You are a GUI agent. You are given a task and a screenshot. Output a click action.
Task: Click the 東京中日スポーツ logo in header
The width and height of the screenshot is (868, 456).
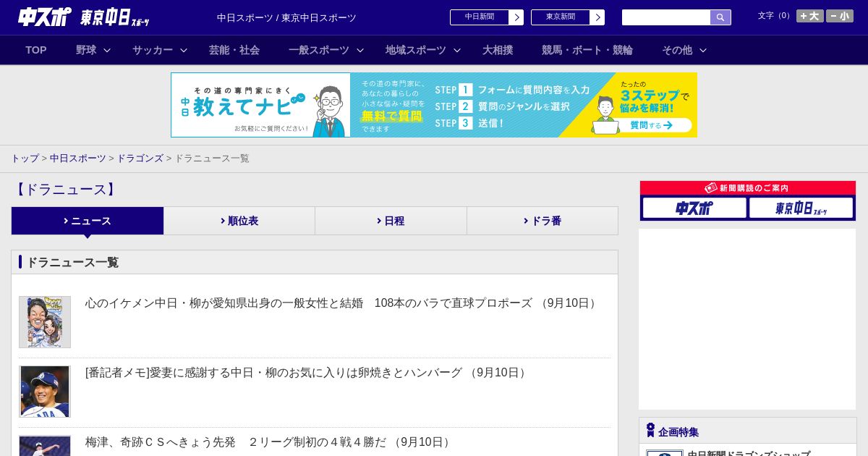tap(114, 17)
